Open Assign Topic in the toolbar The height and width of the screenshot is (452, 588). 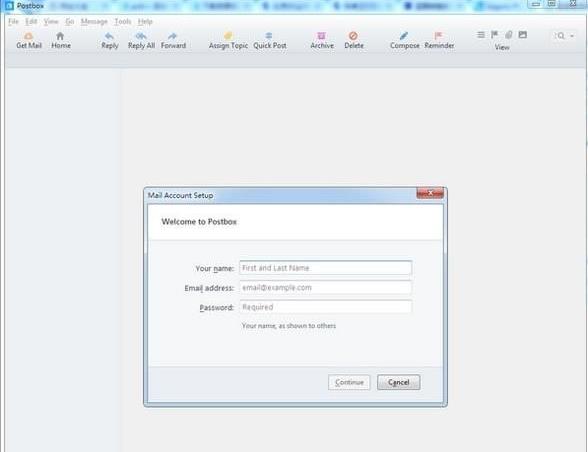tap(228, 36)
